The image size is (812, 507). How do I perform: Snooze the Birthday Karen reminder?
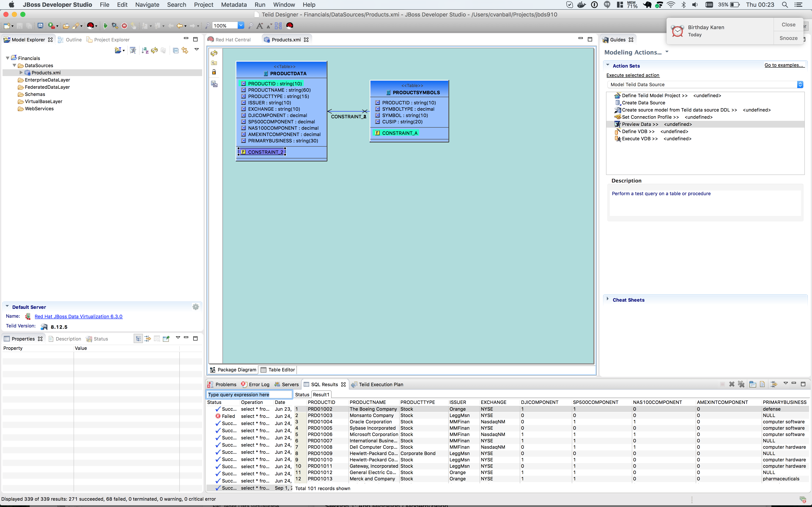tap(788, 38)
